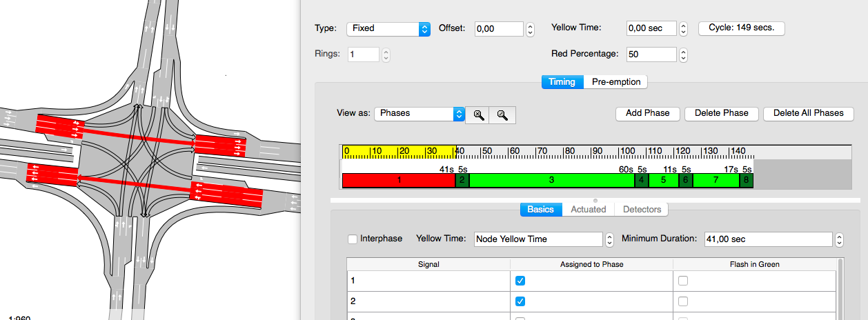868x320 pixels.
Task: Click the magnifier icon with the cross
Action: 477,115
